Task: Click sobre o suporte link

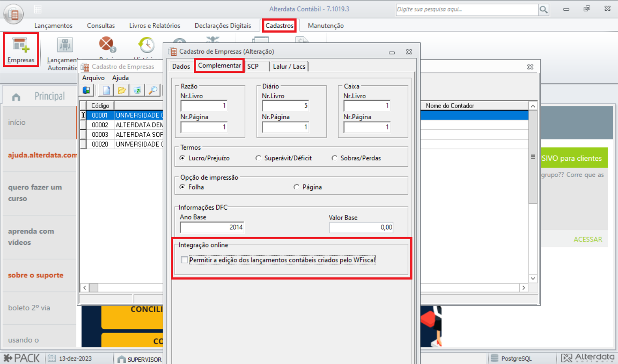Action: [36, 275]
